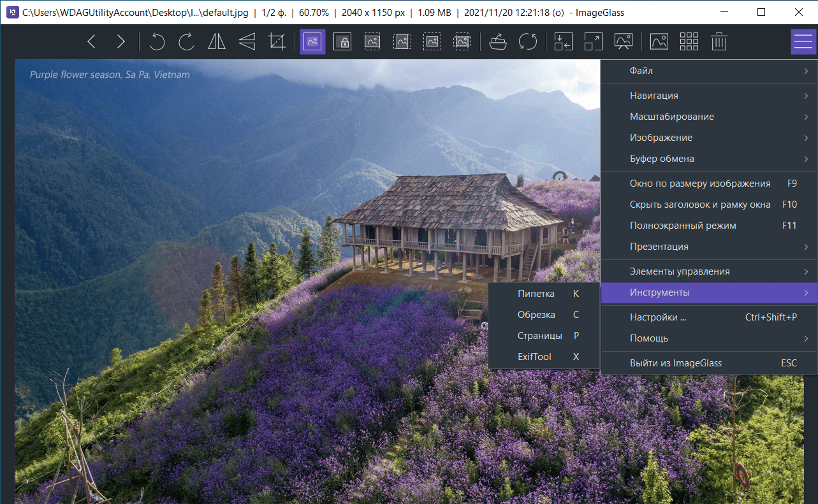The image size is (818, 504).
Task: Click the open file toolbar icon
Action: tap(498, 42)
